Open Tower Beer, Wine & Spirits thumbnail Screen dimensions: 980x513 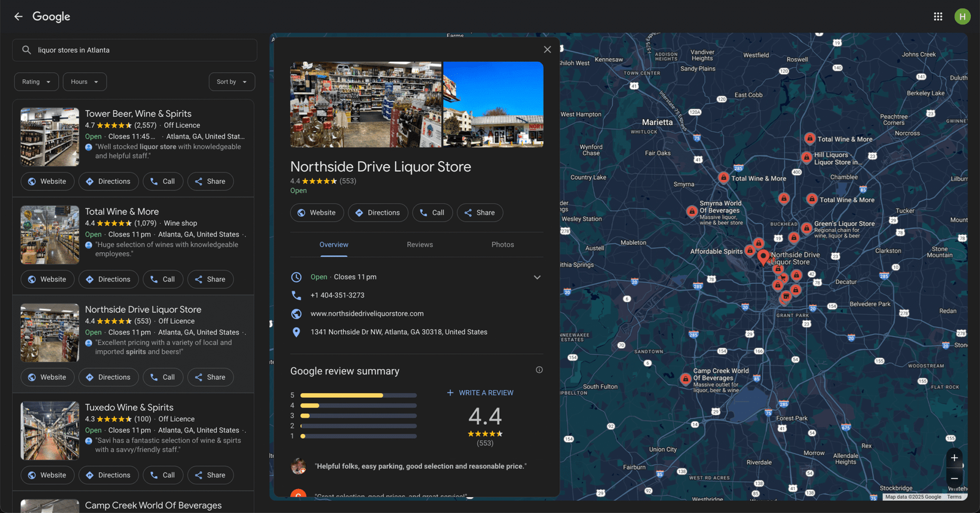tap(50, 137)
